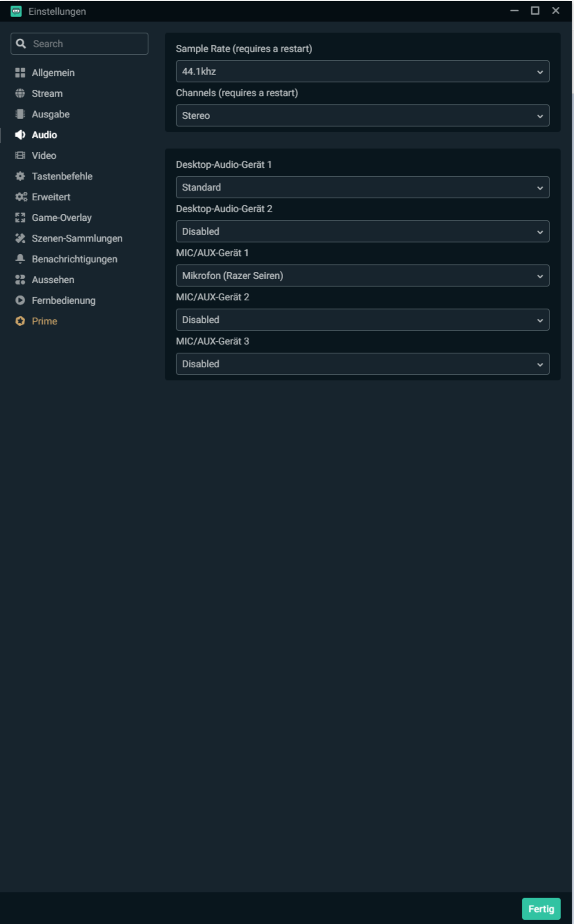Expand the MIC/AUX-Gerät 3 dropdown
574x924 pixels.
tap(362, 364)
